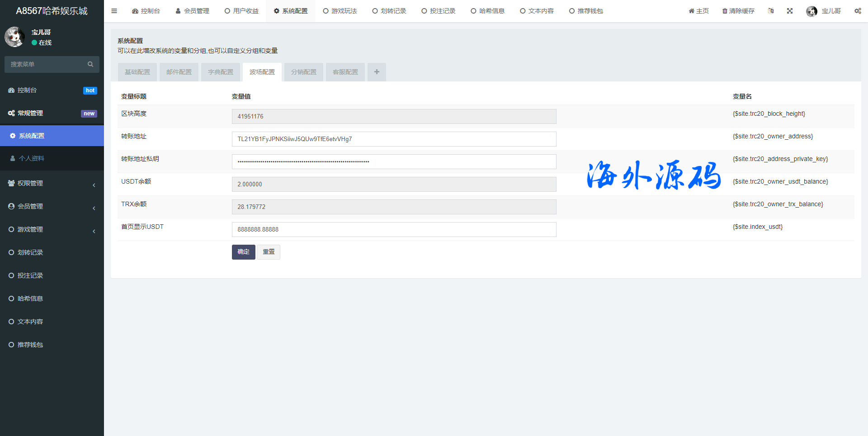Image resolution: width=868 pixels, height=436 pixels.
Task: Switch to the 客服配置 tab
Action: [x=345, y=72]
